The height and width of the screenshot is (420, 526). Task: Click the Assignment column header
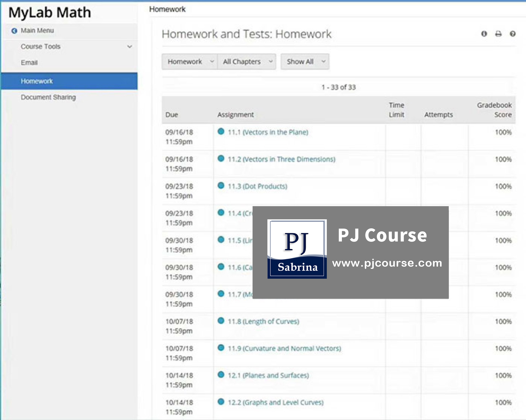[236, 115]
